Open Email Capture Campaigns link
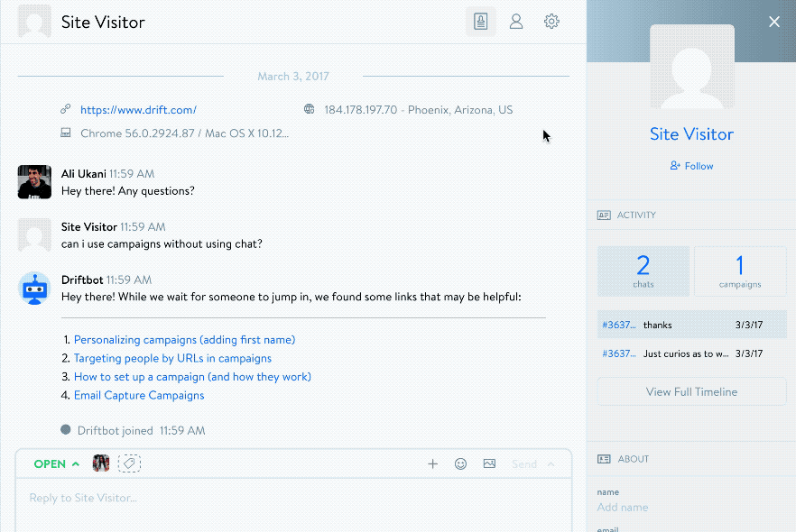 [x=139, y=395]
